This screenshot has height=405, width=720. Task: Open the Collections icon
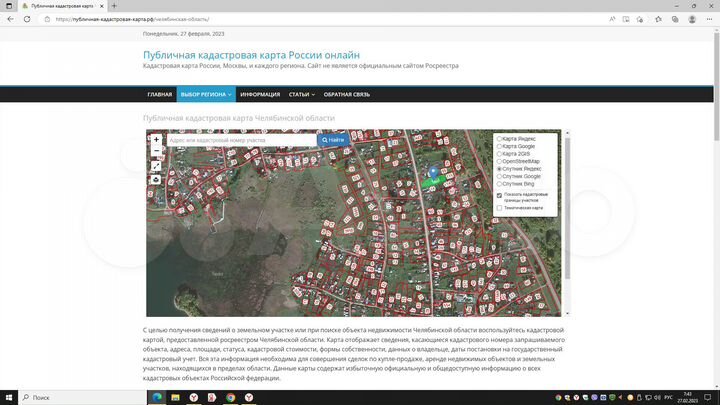(675, 19)
